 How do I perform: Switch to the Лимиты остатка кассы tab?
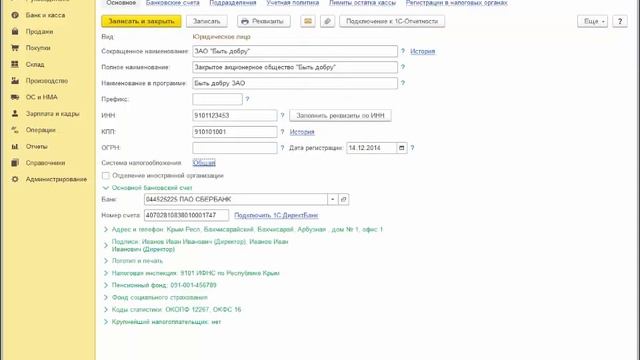[362, 3]
